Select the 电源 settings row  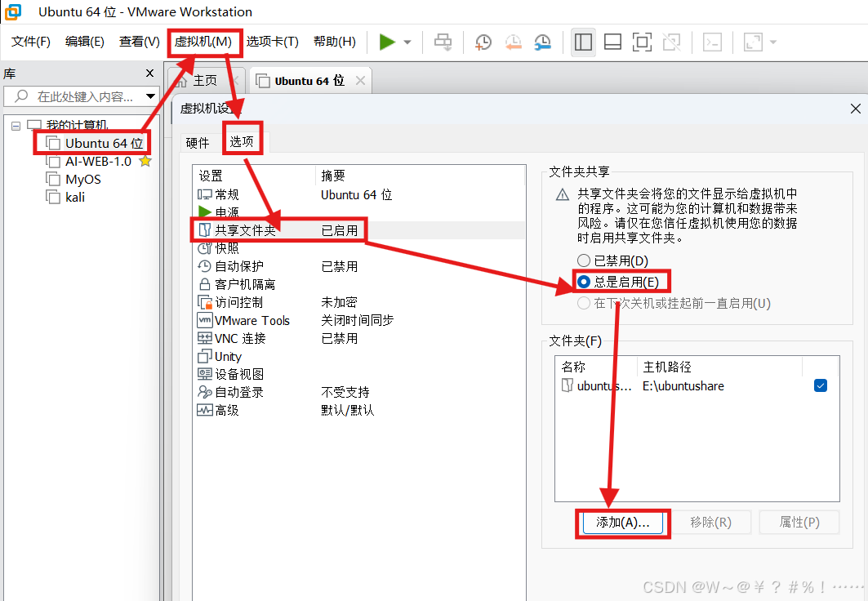pyautogui.click(x=358, y=212)
